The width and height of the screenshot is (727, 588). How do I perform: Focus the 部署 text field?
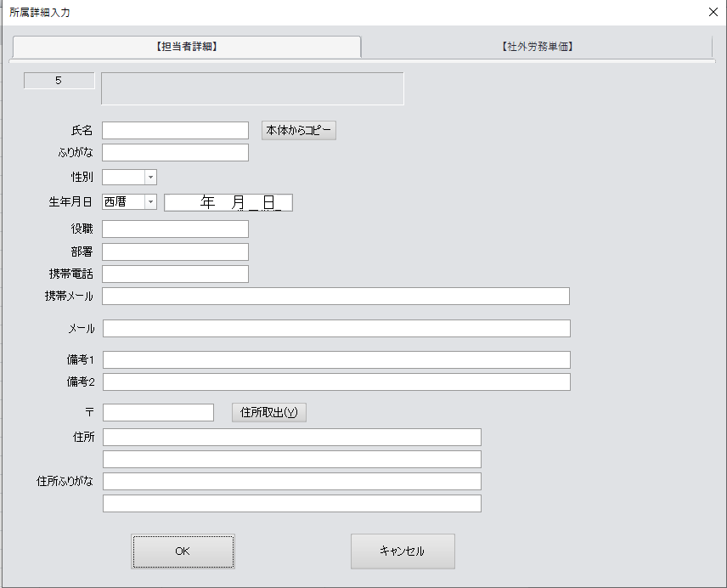click(175, 252)
